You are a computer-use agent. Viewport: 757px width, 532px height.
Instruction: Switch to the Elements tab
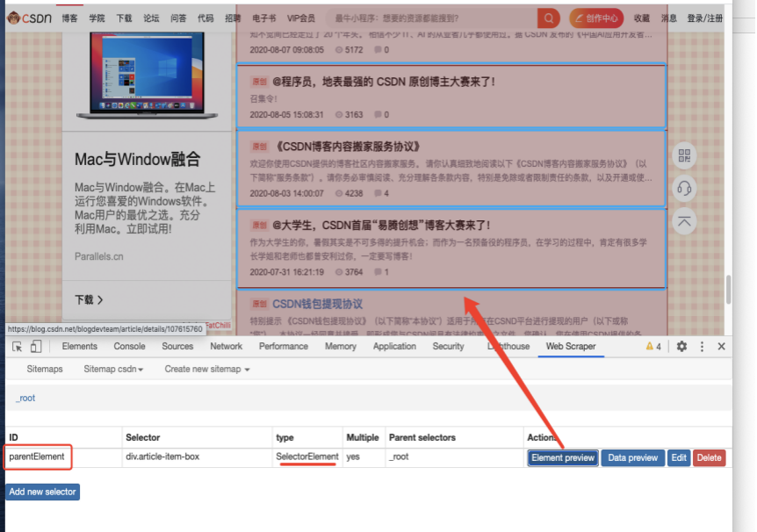[80, 346]
